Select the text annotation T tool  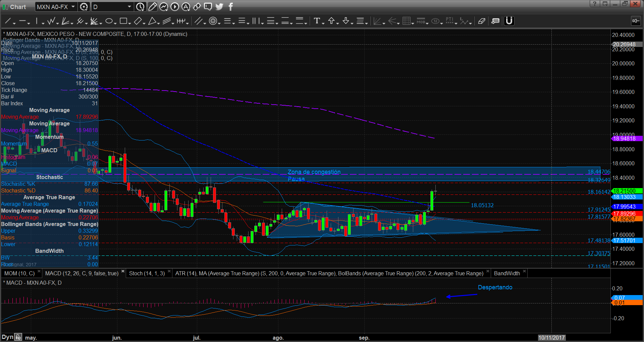tap(317, 21)
